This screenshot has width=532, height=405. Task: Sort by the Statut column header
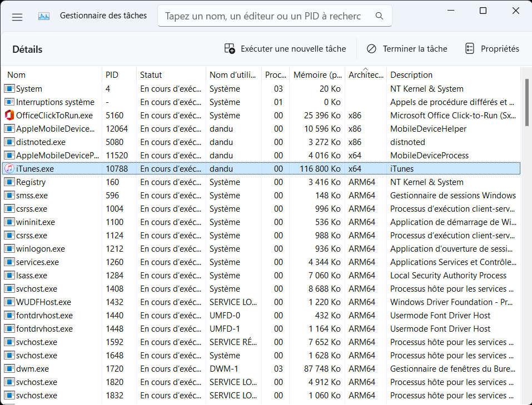(171, 75)
